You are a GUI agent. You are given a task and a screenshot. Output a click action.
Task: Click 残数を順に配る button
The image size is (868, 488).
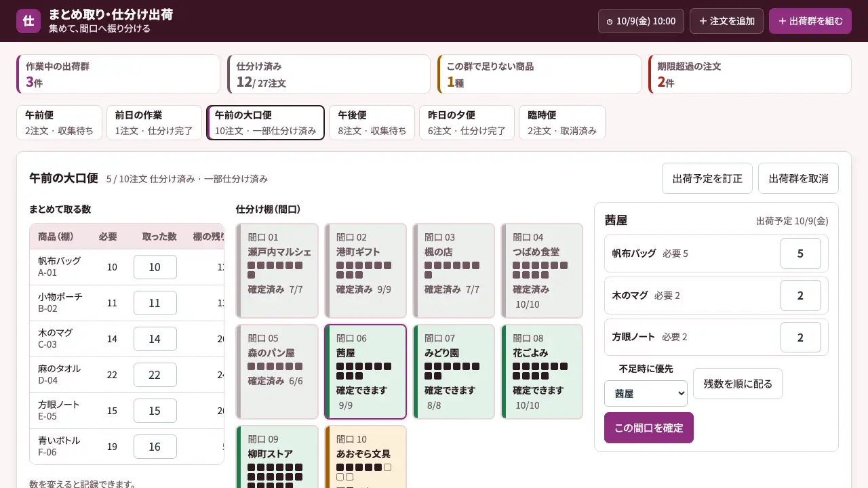tap(738, 384)
